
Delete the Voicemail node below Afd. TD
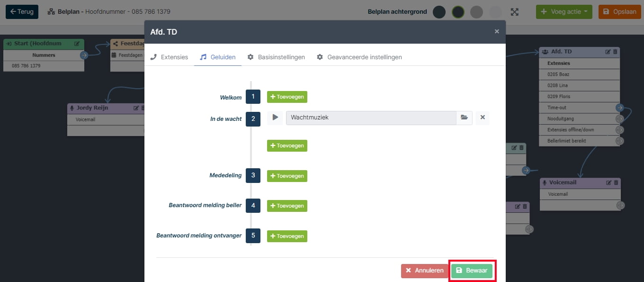pyautogui.click(x=616, y=182)
